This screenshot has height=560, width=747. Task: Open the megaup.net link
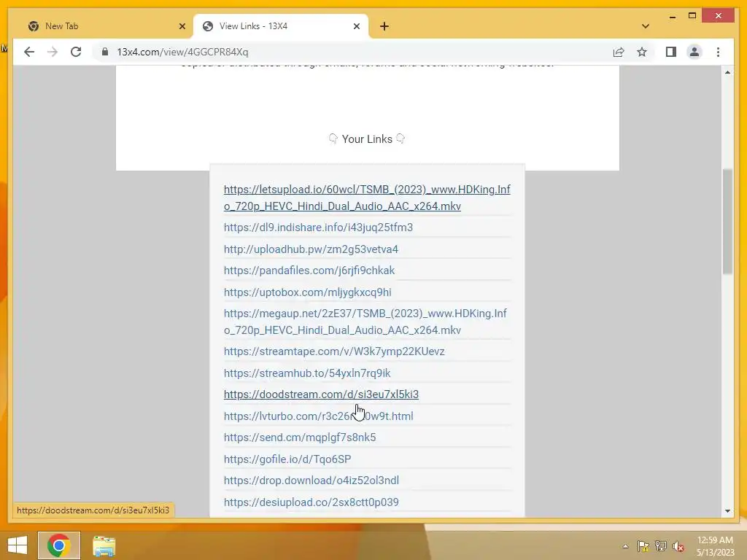365,322
